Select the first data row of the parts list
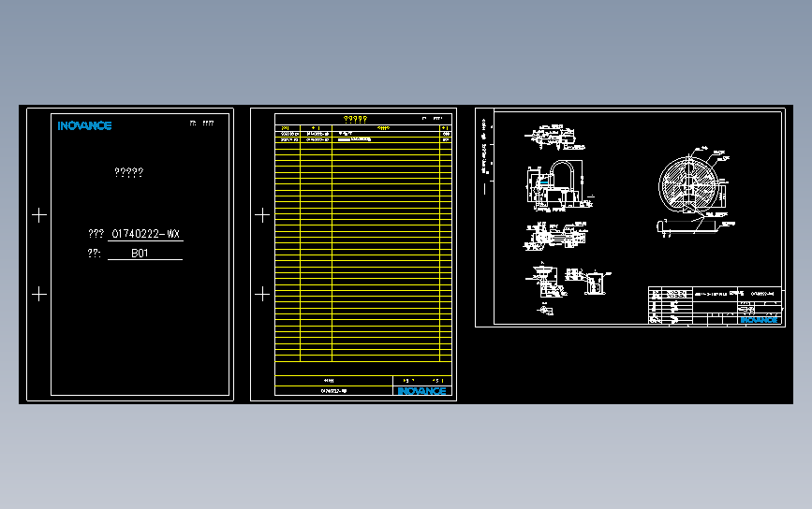Screen dimensions: 812x509 pos(363,134)
